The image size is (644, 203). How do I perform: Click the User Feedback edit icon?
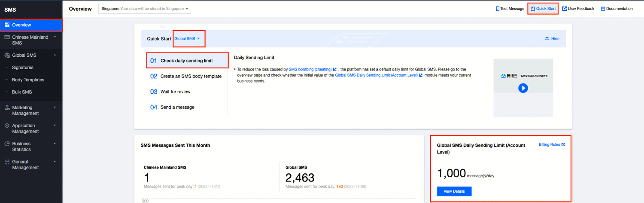[565, 9]
